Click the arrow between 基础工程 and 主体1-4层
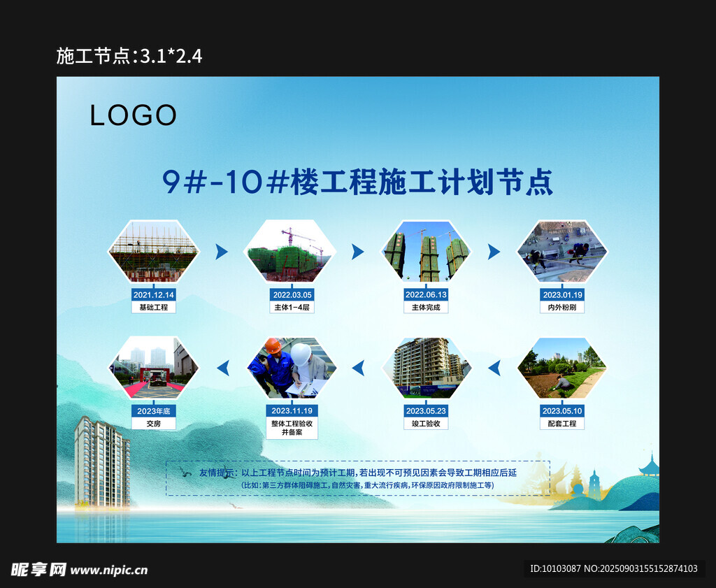 [222, 252]
